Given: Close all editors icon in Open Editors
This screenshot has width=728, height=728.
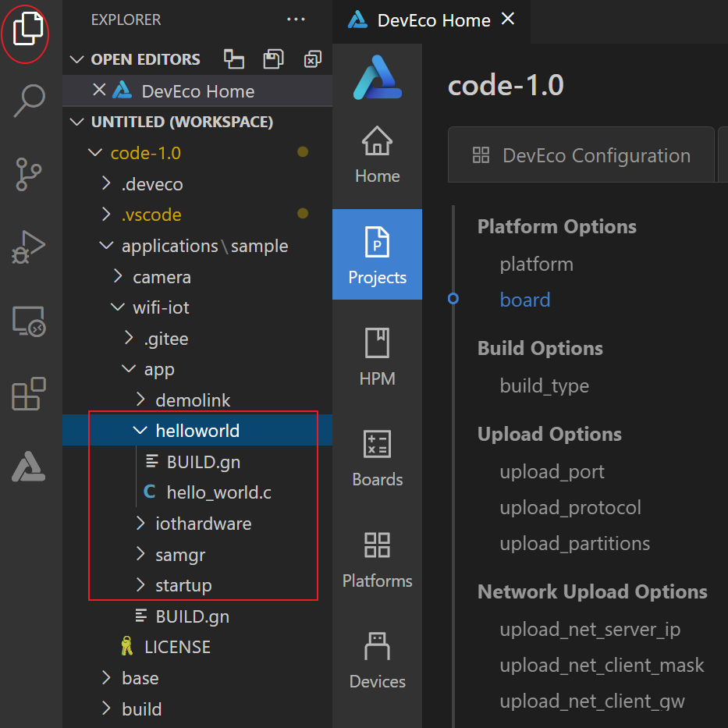Looking at the screenshot, I should (x=312, y=59).
